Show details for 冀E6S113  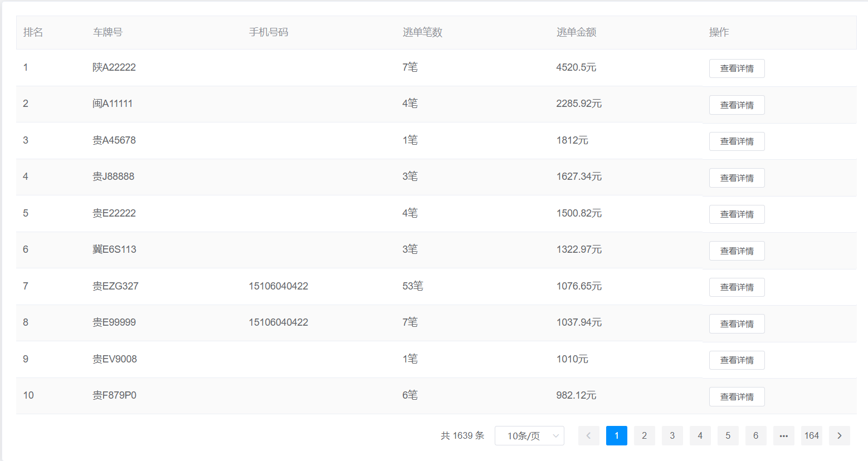(737, 251)
